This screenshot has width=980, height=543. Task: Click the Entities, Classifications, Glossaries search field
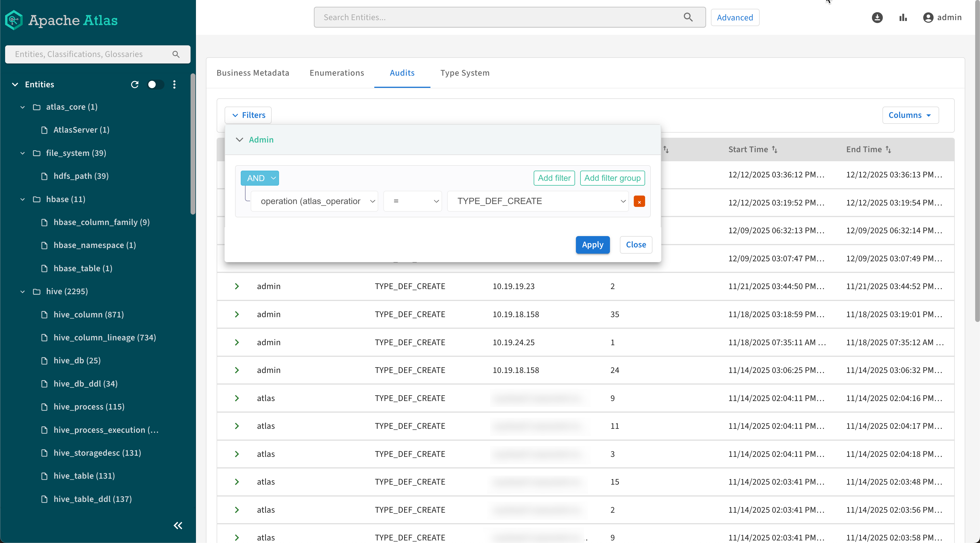coord(91,54)
